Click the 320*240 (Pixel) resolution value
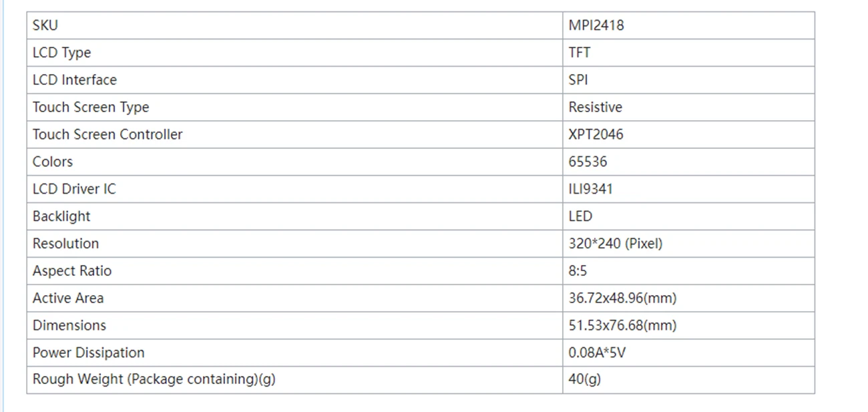 [x=616, y=244]
